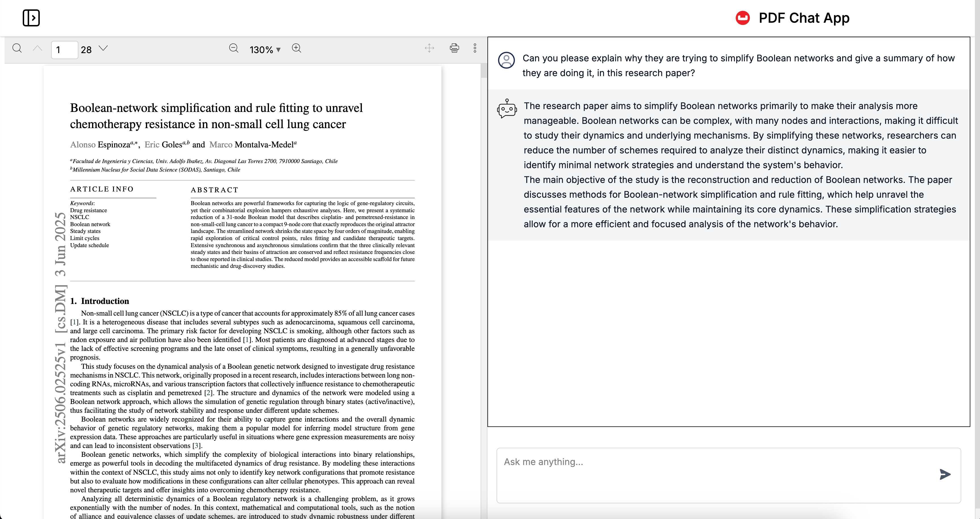Image resolution: width=980 pixels, height=519 pixels.
Task: Go to next page with down chevron
Action: (103, 48)
